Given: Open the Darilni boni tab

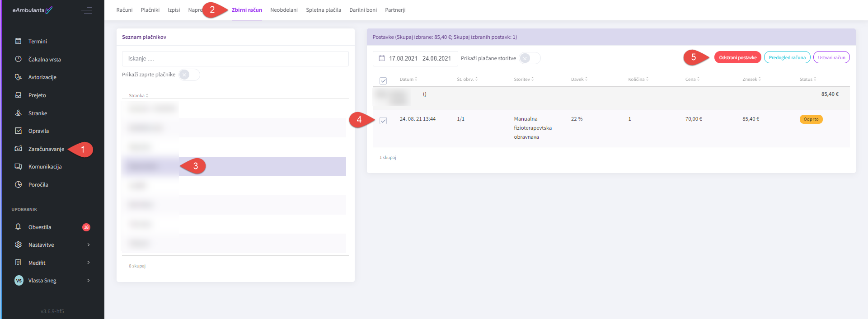Looking at the screenshot, I should point(363,10).
